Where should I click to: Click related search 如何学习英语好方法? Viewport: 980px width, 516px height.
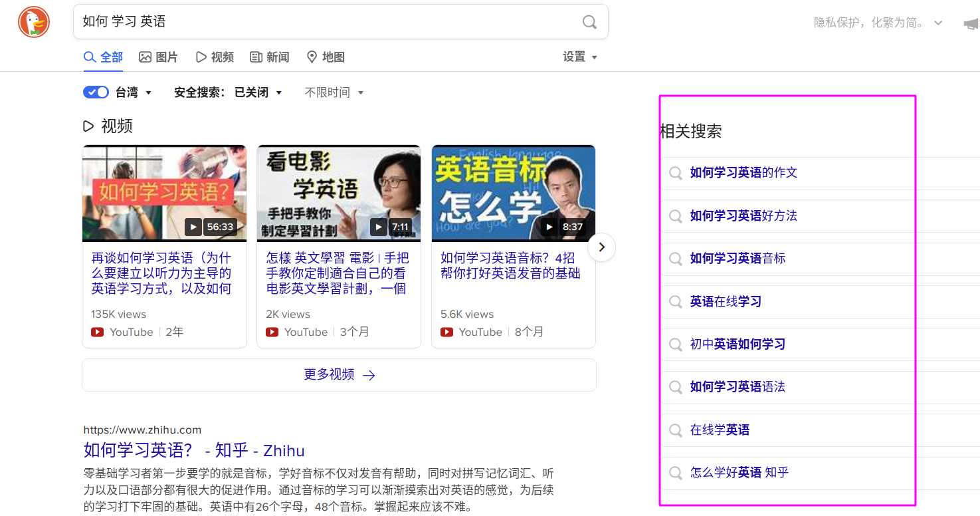[743, 216]
